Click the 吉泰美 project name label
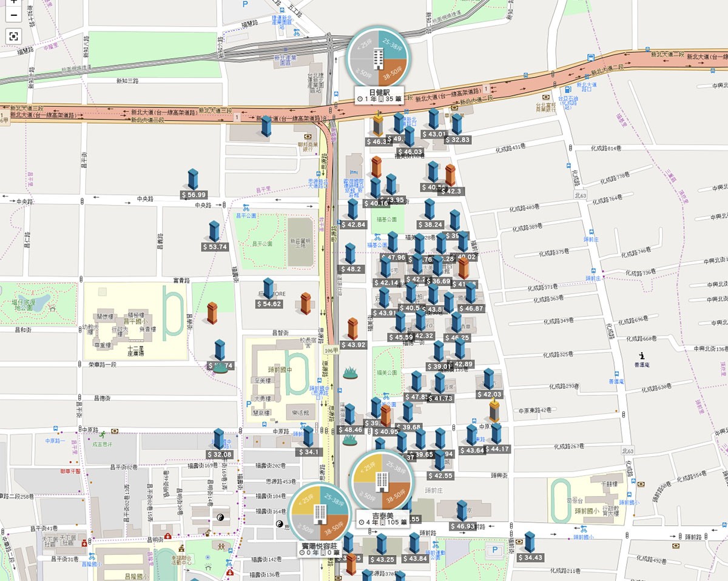This screenshot has width=728, height=581. (x=383, y=516)
